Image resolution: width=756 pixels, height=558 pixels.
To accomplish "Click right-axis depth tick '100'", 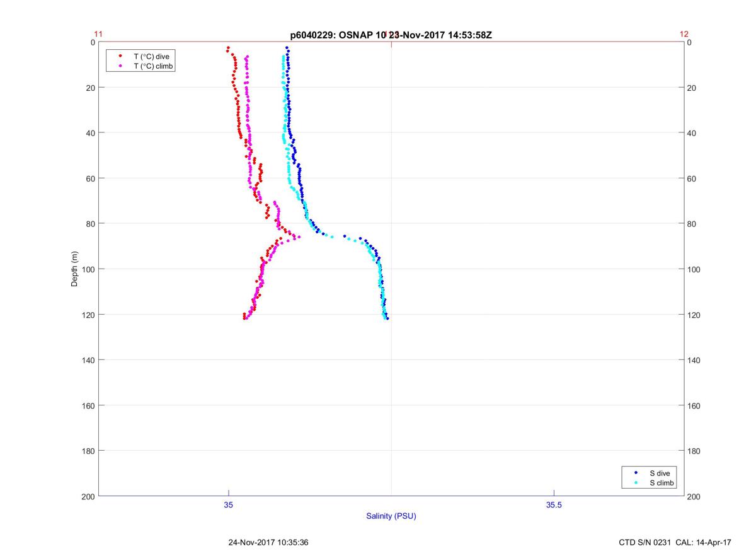I will (x=694, y=269).
